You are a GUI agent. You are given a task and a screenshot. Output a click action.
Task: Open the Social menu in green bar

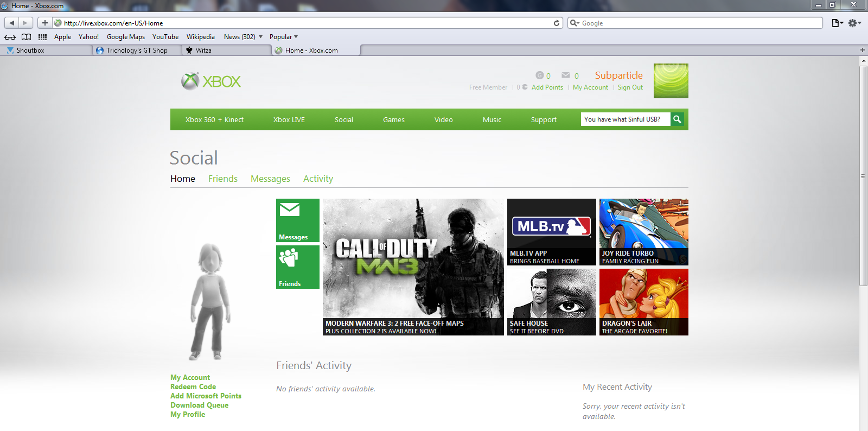coord(344,119)
